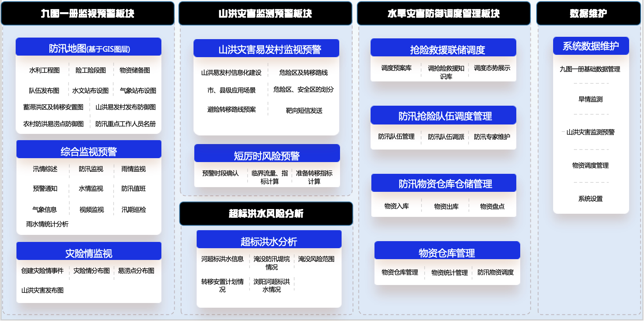The height and width of the screenshot is (321, 644).
Task: Open the 系统数据维护 blue header
Action: pyautogui.click(x=591, y=46)
